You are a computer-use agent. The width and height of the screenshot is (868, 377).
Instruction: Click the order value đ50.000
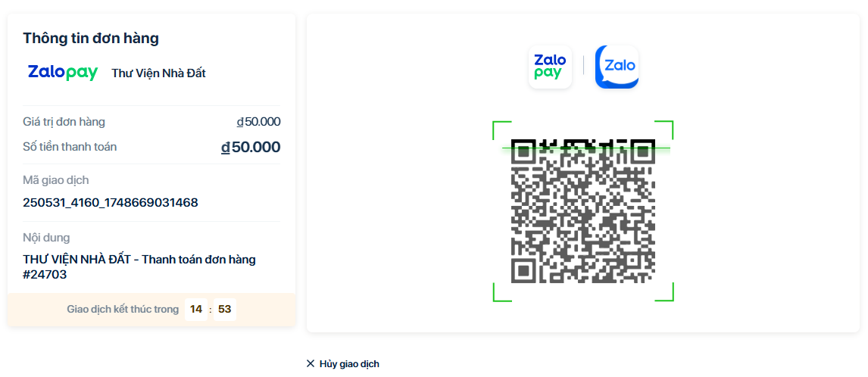point(258,122)
